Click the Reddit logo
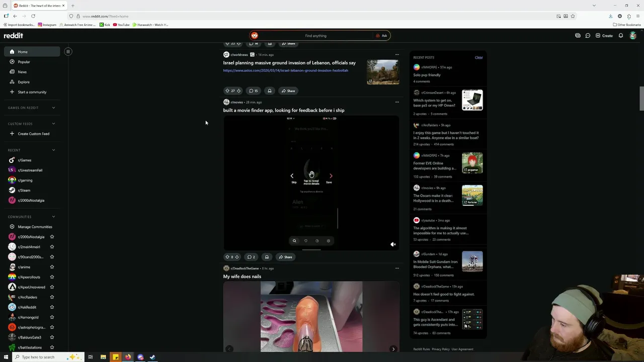This screenshot has height=362, width=644. [14, 36]
